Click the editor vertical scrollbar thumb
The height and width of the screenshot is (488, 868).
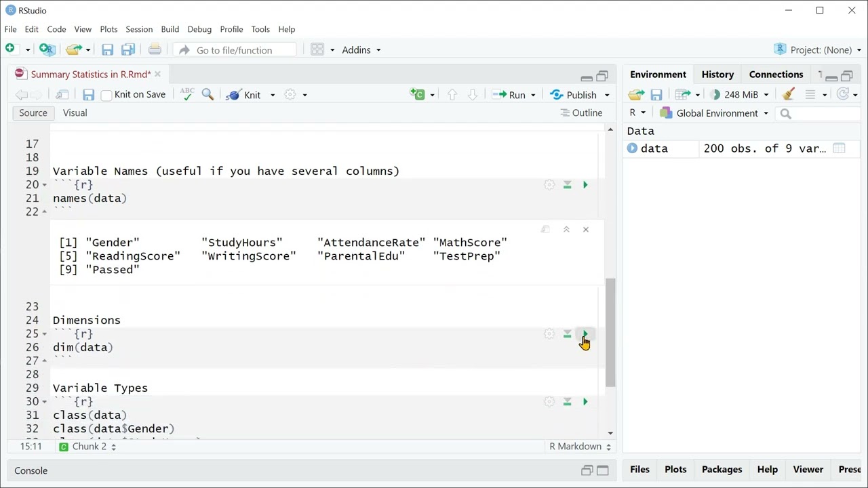pyautogui.click(x=610, y=332)
